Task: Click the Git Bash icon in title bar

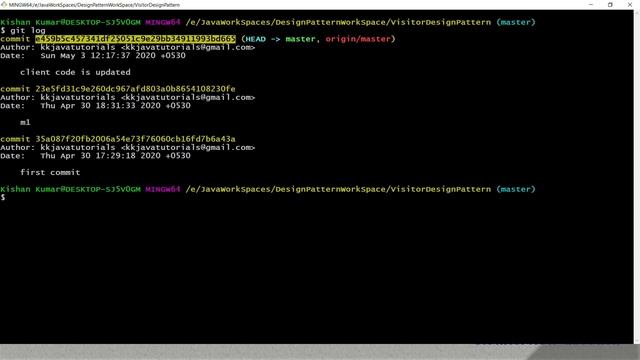Action: click(4, 4)
